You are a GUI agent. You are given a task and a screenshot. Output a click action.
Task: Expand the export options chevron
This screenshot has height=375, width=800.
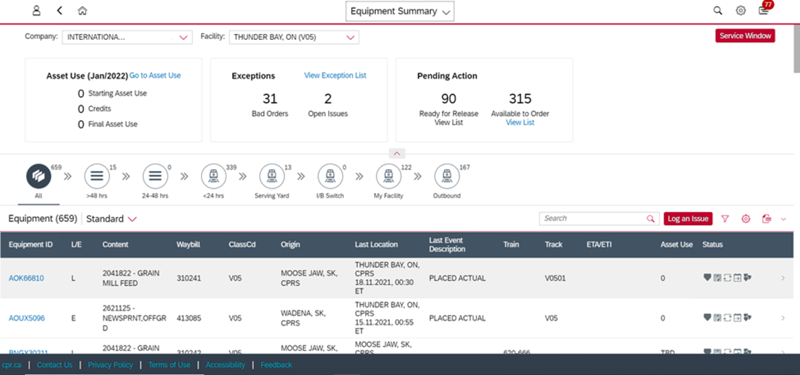(x=784, y=219)
